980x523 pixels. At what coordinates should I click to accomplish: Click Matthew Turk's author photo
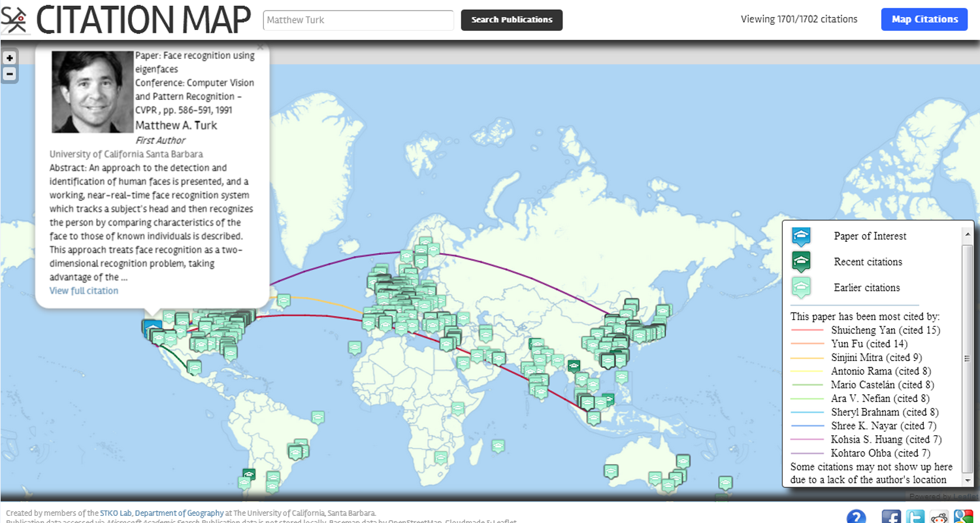click(92, 92)
